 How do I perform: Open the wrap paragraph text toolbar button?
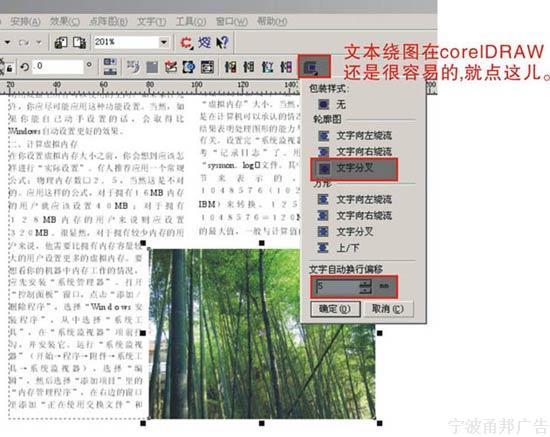point(314,66)
